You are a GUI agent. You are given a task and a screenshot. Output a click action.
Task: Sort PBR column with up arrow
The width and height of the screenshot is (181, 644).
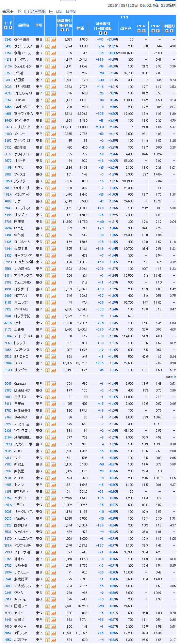click(153, 31)
